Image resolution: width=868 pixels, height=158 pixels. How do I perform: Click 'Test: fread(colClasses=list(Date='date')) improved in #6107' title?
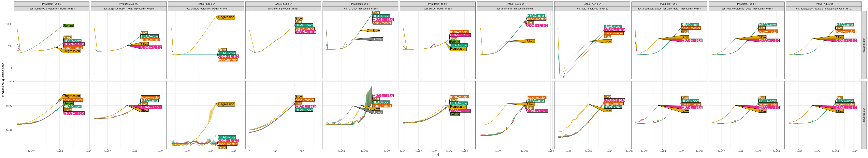pyautogui.click(x=669, y=9)
